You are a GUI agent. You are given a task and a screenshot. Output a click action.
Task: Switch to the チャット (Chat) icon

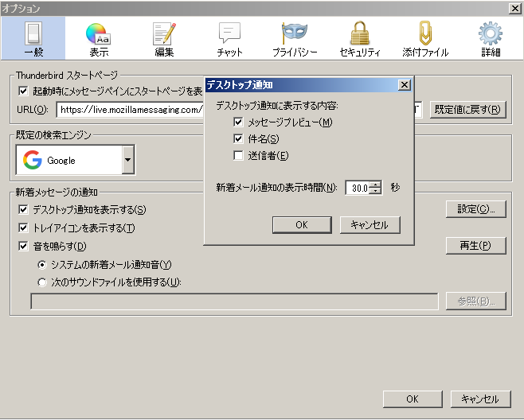tap(229, 38)
